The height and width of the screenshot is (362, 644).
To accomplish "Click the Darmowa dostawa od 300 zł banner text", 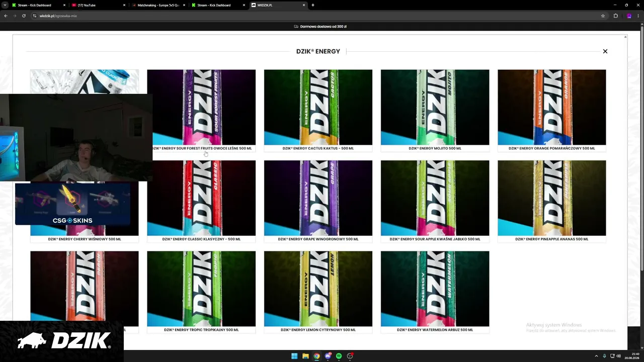I will coord(323,26).
